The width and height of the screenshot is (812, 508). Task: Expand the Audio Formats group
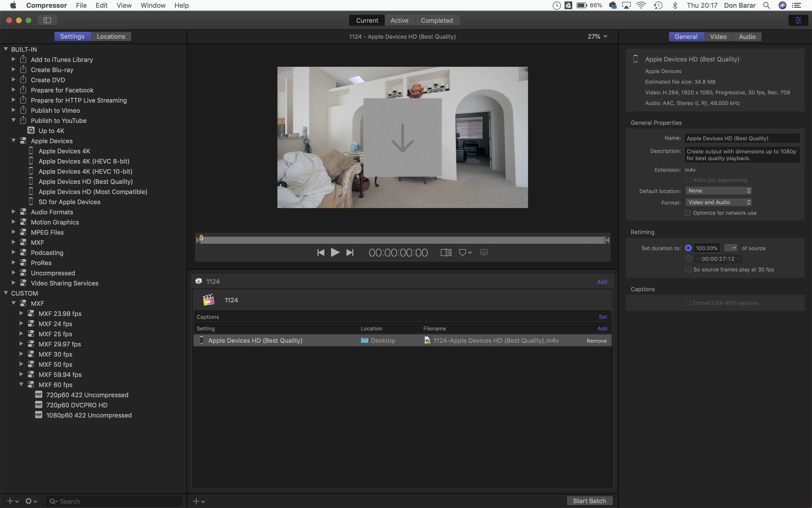[x=14, y=212]
